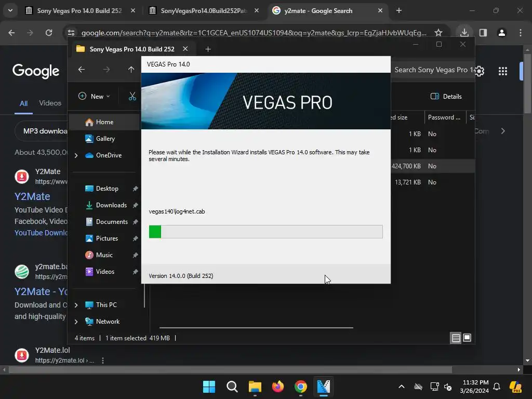532x399 pixels.
Task: Toggle Chrome side panel
Action: (x=483, y=33)
